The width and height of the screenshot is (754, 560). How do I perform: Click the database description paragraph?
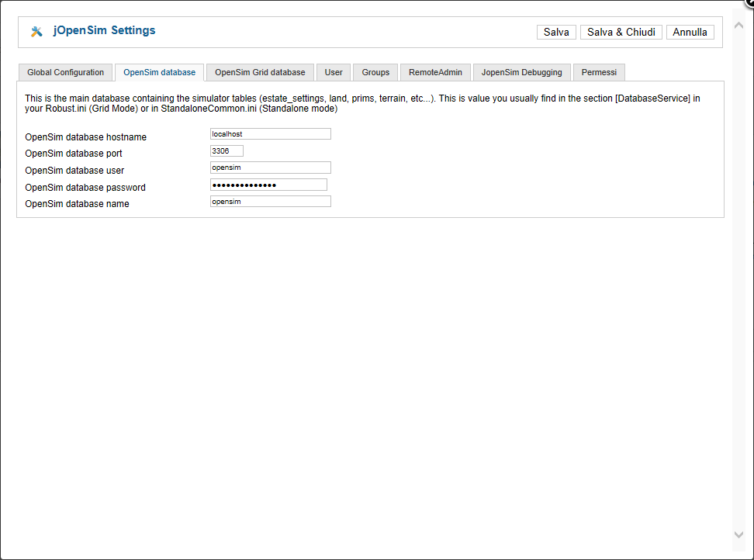point(362,103)
